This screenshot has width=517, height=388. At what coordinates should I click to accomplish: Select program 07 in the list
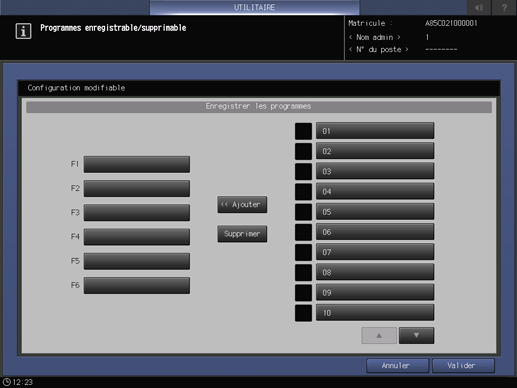click(x=375, y=252)
